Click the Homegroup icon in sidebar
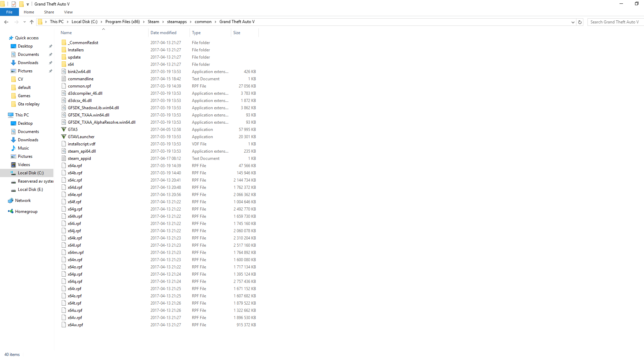This screenshot has height=358, width=644. click(x=11, y=212)
